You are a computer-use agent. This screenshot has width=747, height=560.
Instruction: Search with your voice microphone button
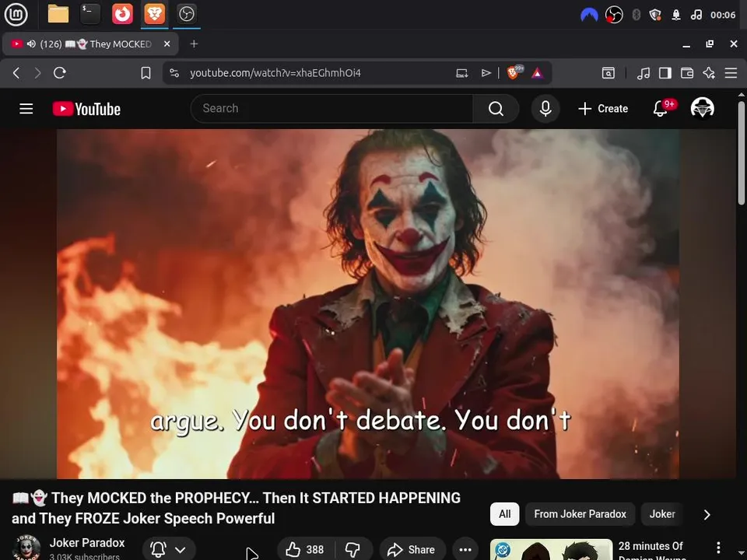coord(545,109)
